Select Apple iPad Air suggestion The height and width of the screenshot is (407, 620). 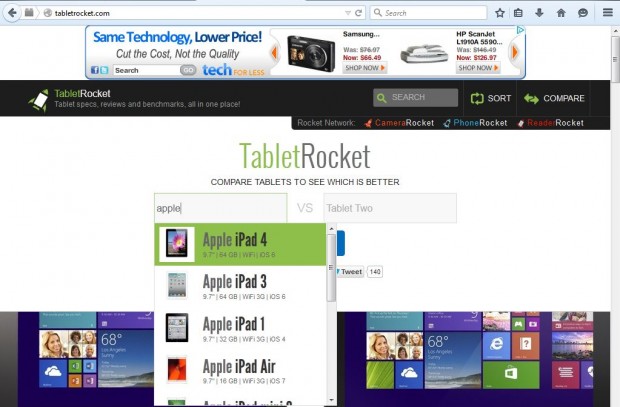pyautogui.click(x=240, y=371)
